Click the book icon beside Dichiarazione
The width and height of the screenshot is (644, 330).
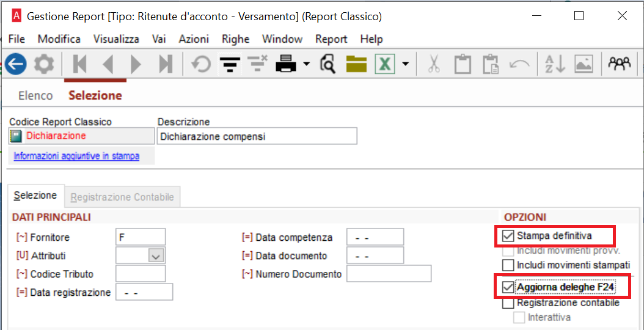[x=16, y=136]
